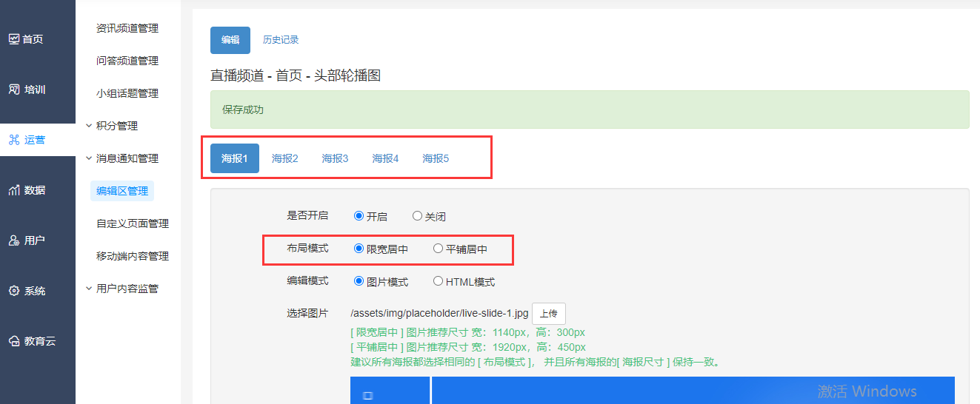Click the 培训 training icon
This screenshot has height=404, width=980.
[14, 90]
